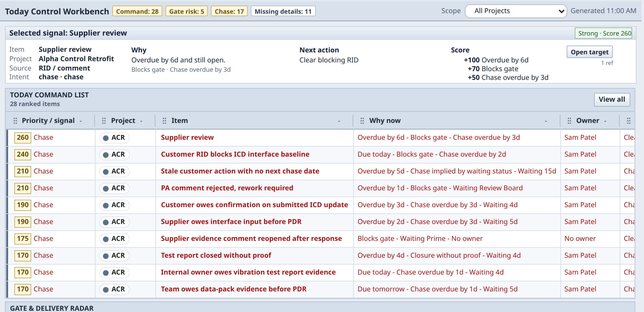Open Supplier evidence comment reopened after response
The width and height of the screenshot is (644, 312).
[251, 239]
